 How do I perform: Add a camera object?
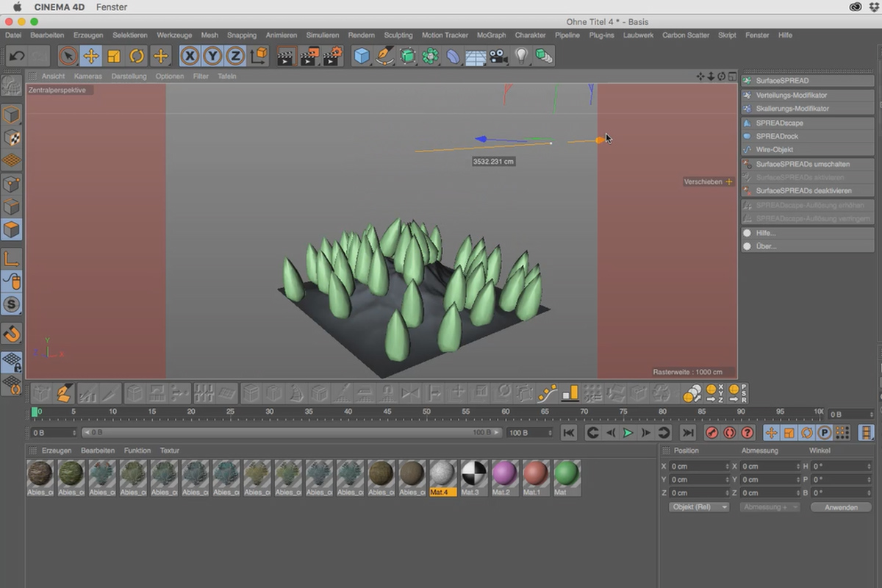click(498, 56)
